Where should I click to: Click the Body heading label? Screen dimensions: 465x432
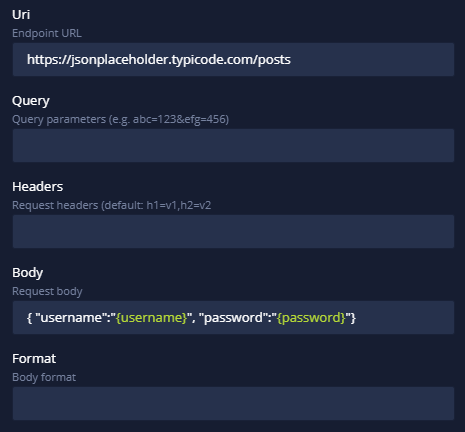[x=27, y=273]
